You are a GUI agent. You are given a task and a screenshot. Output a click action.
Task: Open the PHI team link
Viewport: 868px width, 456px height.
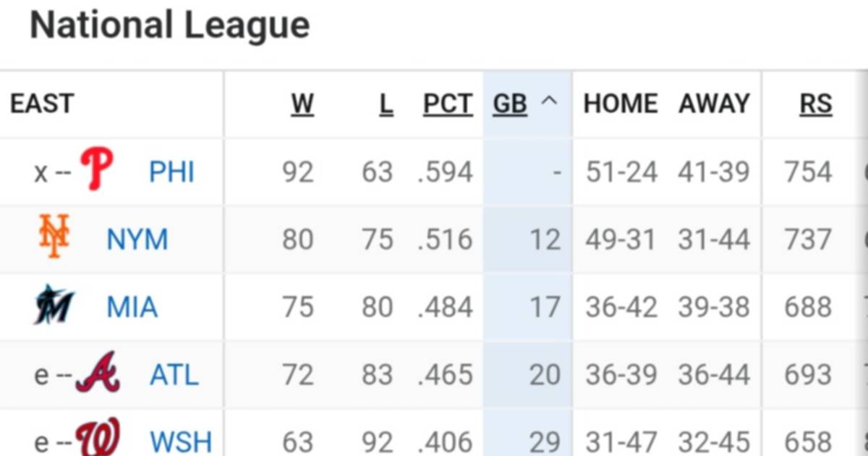click(171, 171)
